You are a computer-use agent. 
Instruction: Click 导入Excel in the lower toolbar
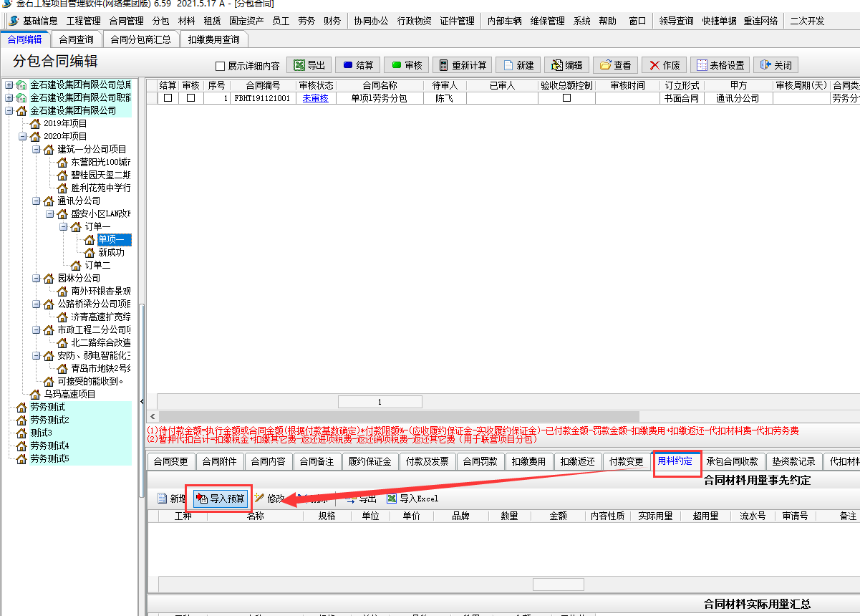pyautogui.click(x=412, y=499)
